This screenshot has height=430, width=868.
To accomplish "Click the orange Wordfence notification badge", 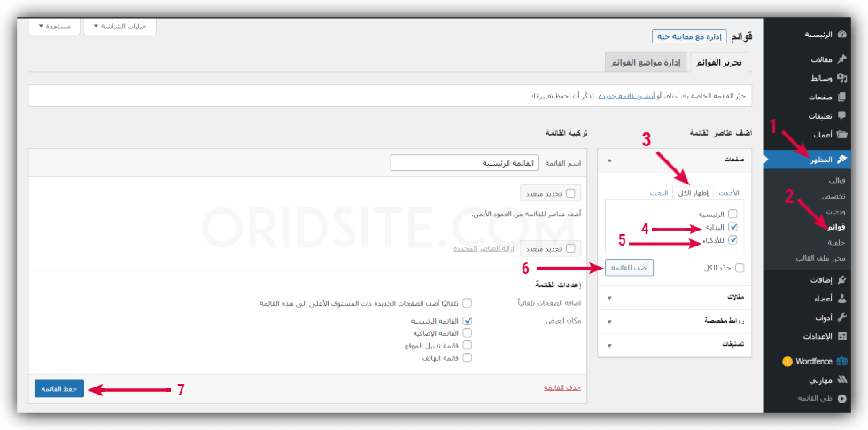I will coord(787,362).
